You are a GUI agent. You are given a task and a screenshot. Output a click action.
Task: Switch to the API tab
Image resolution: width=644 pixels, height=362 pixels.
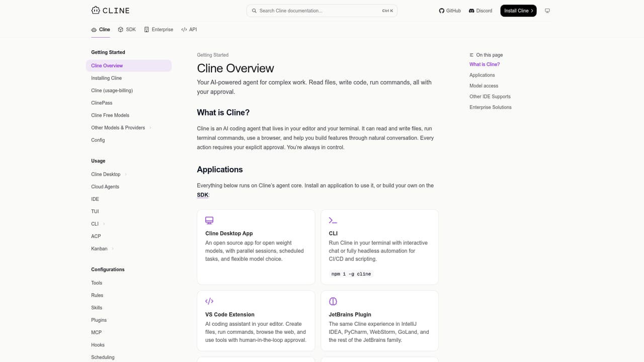(189, 30)
